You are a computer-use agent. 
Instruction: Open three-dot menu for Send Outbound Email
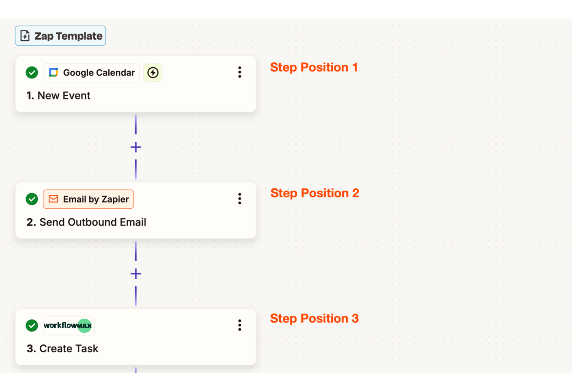click(x=240, y=199)
